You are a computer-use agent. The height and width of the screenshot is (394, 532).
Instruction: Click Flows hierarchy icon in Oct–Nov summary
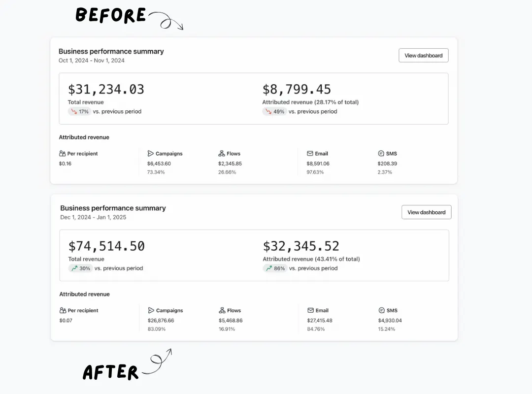point(222,153)
